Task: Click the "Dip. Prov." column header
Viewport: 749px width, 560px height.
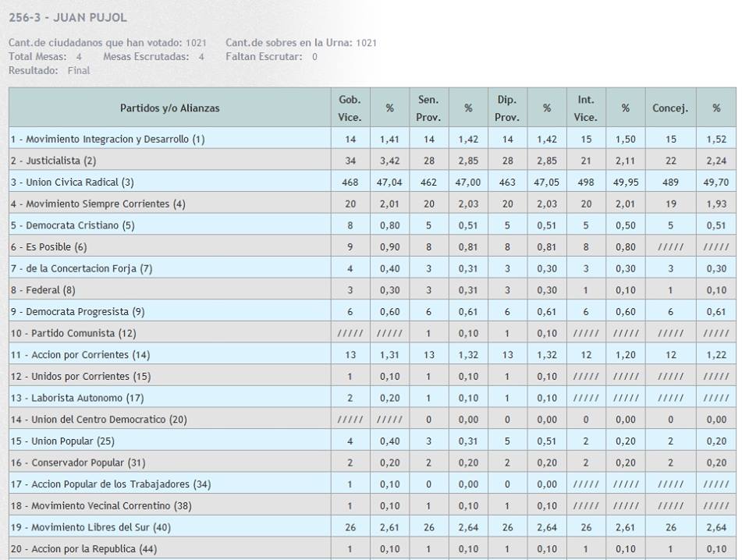Action: 507,108
